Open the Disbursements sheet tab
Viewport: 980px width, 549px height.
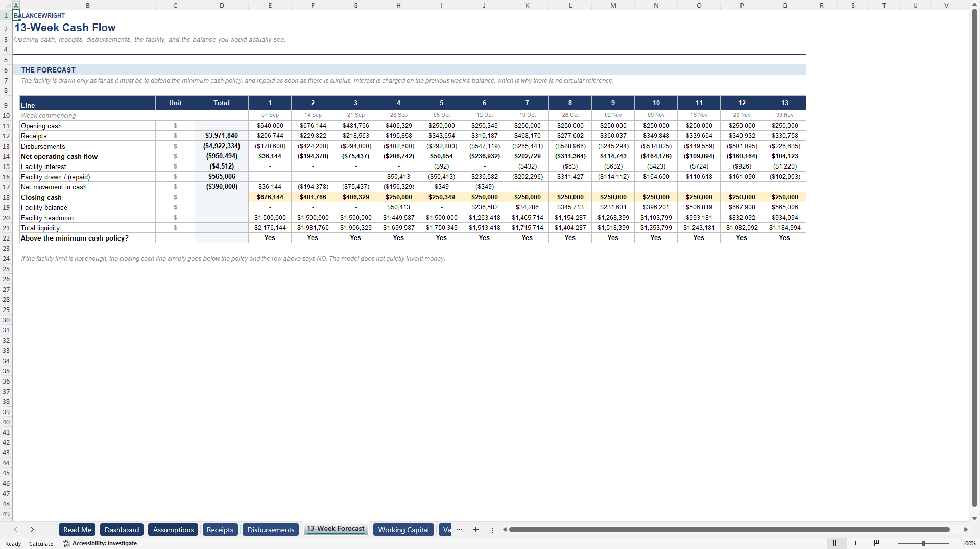pyautogui.click(x=271, y=530)
